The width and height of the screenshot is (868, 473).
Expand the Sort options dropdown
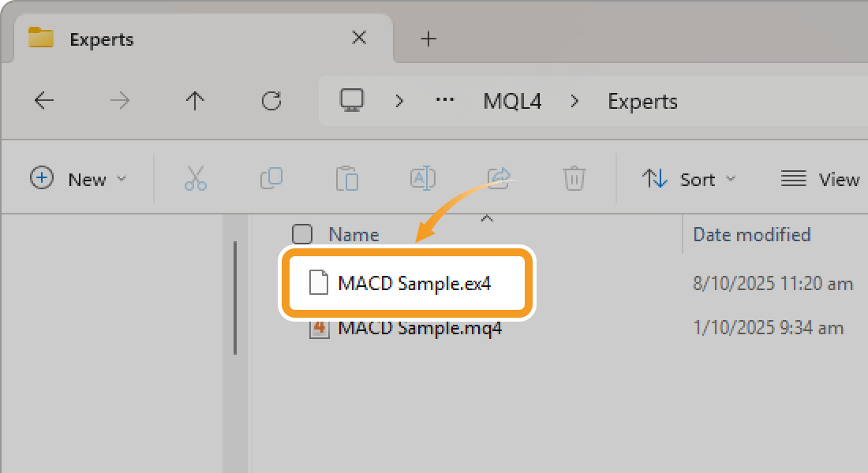click(689, 179)
